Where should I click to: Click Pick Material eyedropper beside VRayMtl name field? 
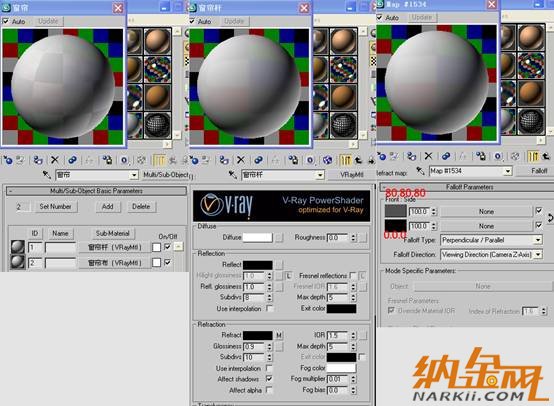(x=232, y=175)
